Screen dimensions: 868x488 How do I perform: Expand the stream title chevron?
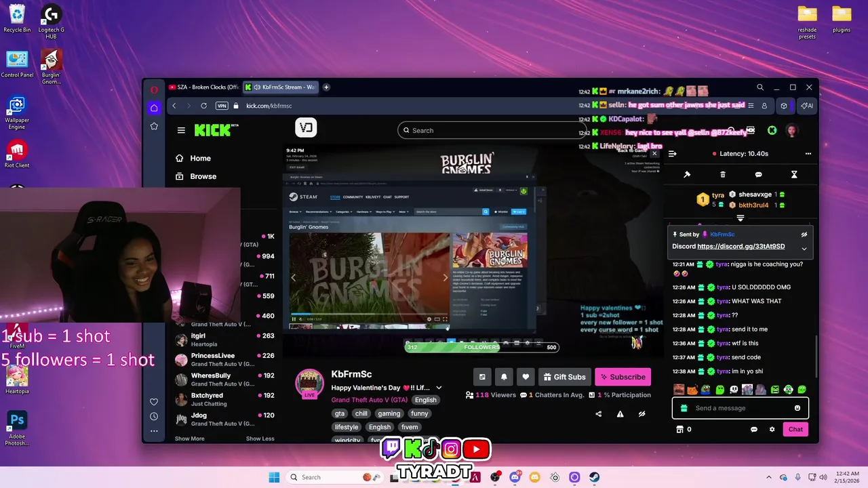point(439,388)
